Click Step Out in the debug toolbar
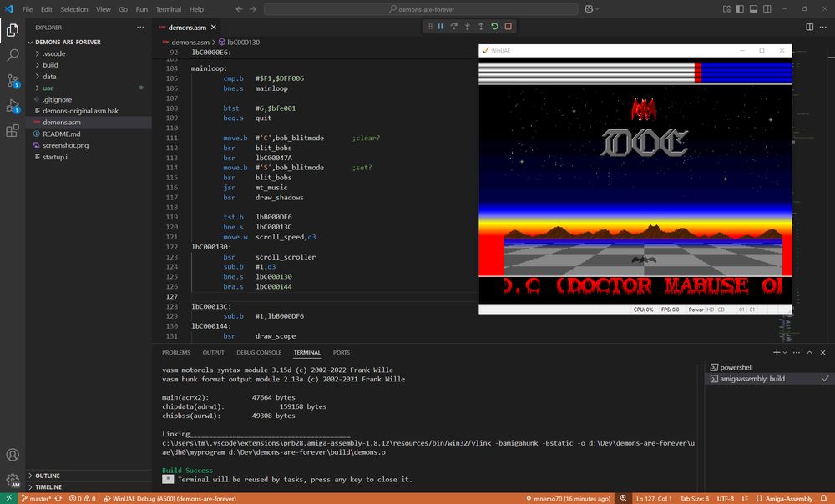Viewport: 835px width, 504px height. click(x=481, y=27)
